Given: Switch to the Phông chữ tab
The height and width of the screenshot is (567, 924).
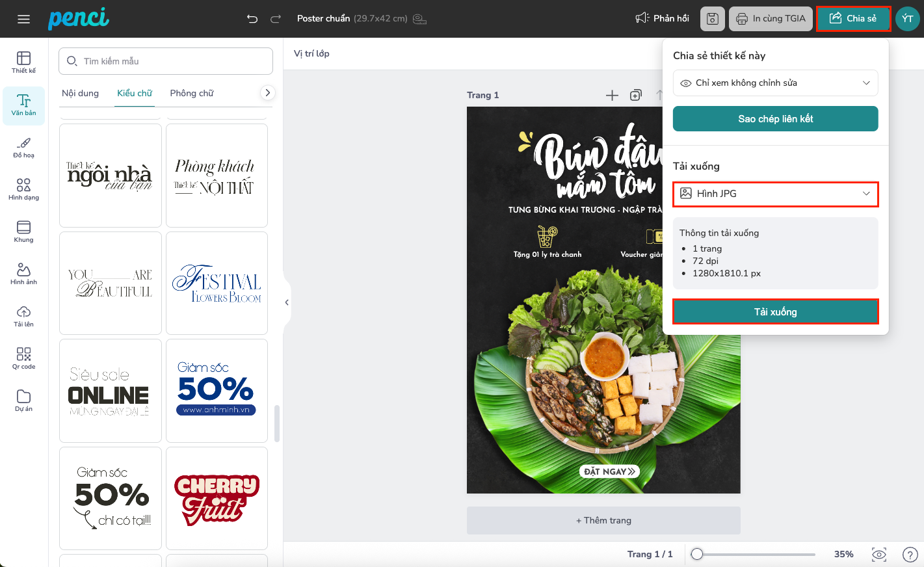Looking at the screenshot, I should coord(192,93).
